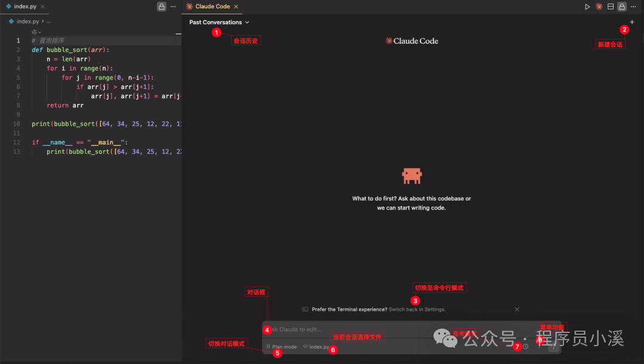Viewport: 644px width, 364px height.
Task: Switch to the index.py editor tab
Action: click(25, 7)
